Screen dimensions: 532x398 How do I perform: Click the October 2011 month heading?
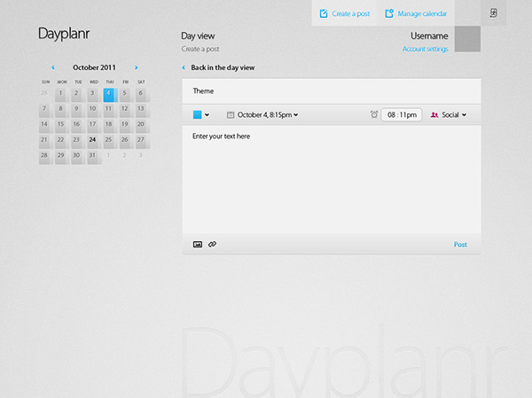pos(94,67)
